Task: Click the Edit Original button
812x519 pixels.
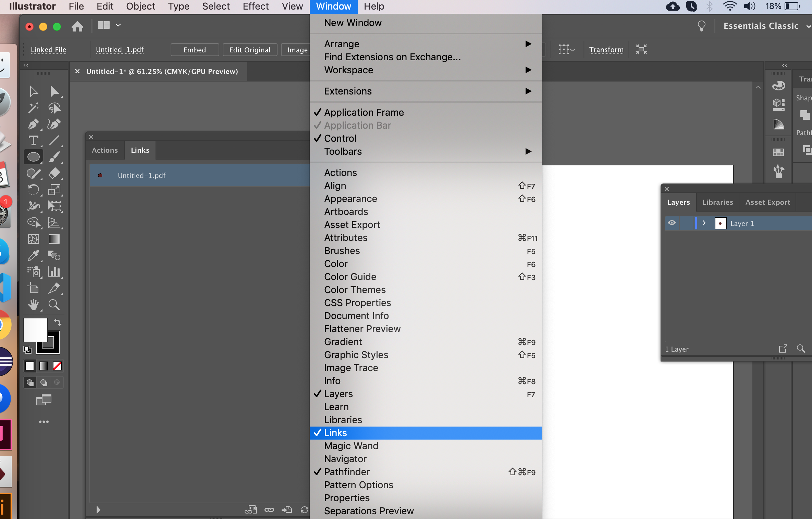Action: 249,50
